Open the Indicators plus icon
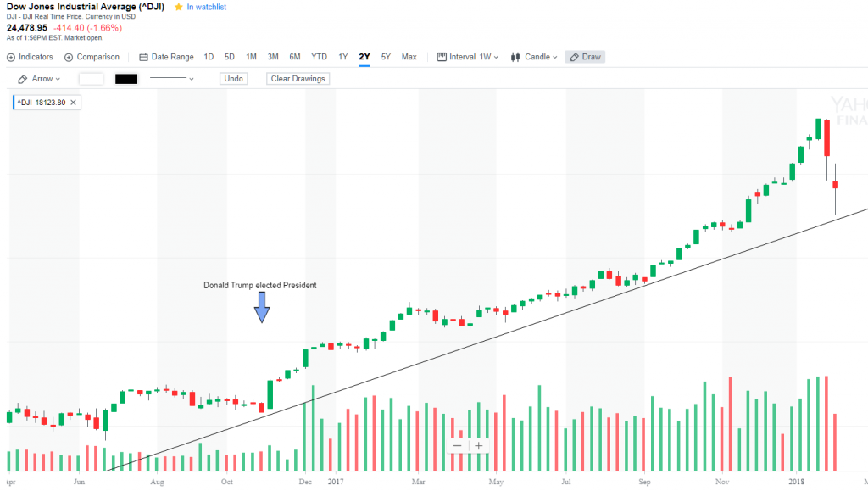This screenshot has height=491, width=868. pos(11,57)
